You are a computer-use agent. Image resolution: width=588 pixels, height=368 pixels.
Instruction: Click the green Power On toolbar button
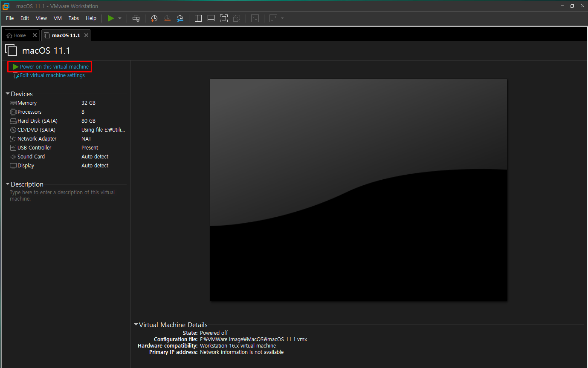[111, 18]
